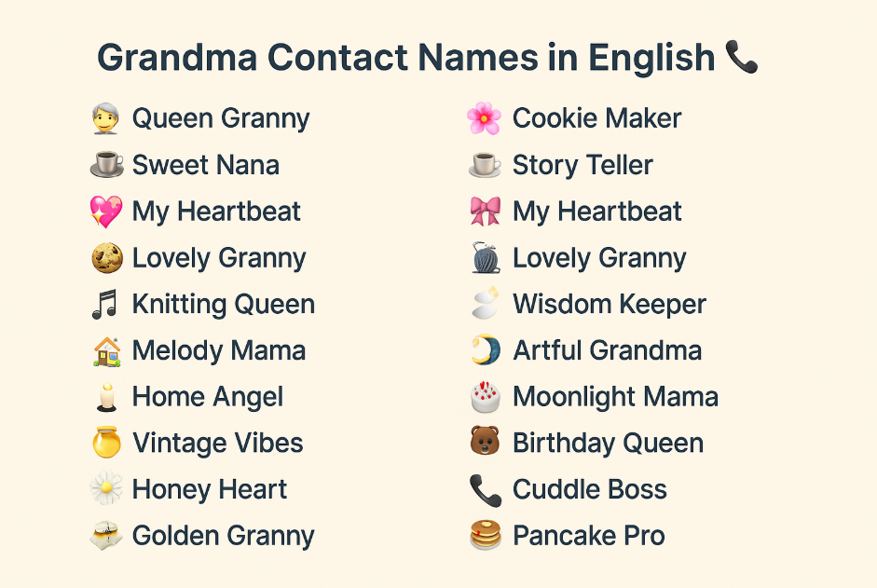Click the Grandma Contact Names in English heading
The width and height of the screenshot is (877, 588).
click(406, 58)
